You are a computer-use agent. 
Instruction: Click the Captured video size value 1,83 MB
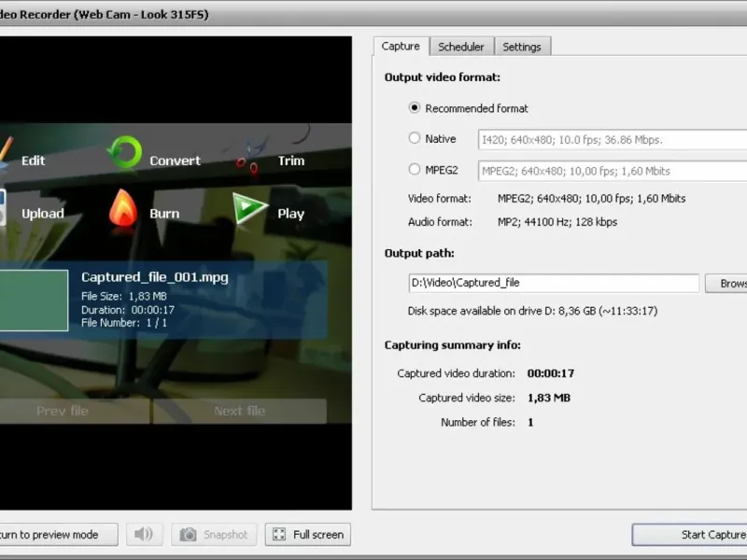tap(549, 398)
